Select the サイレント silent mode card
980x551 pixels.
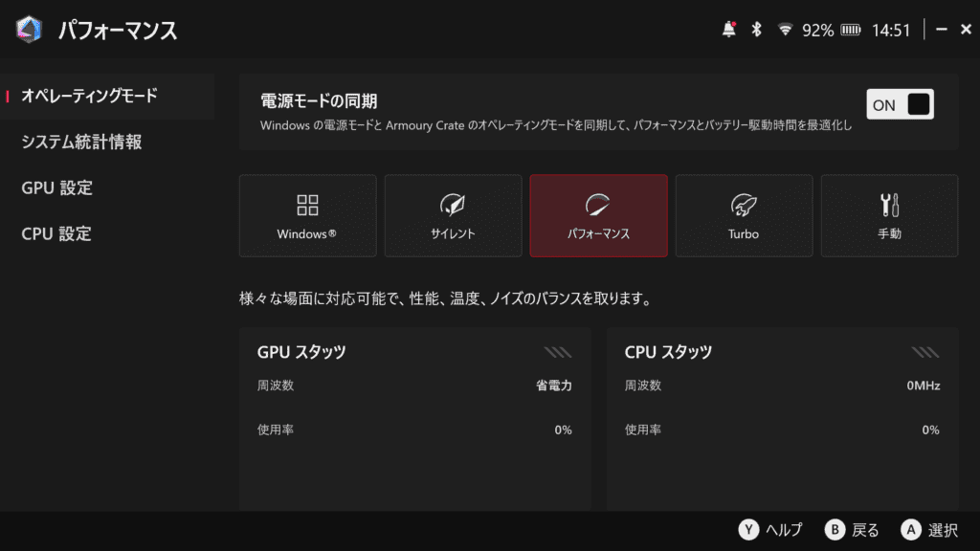(x=453, y=215)
